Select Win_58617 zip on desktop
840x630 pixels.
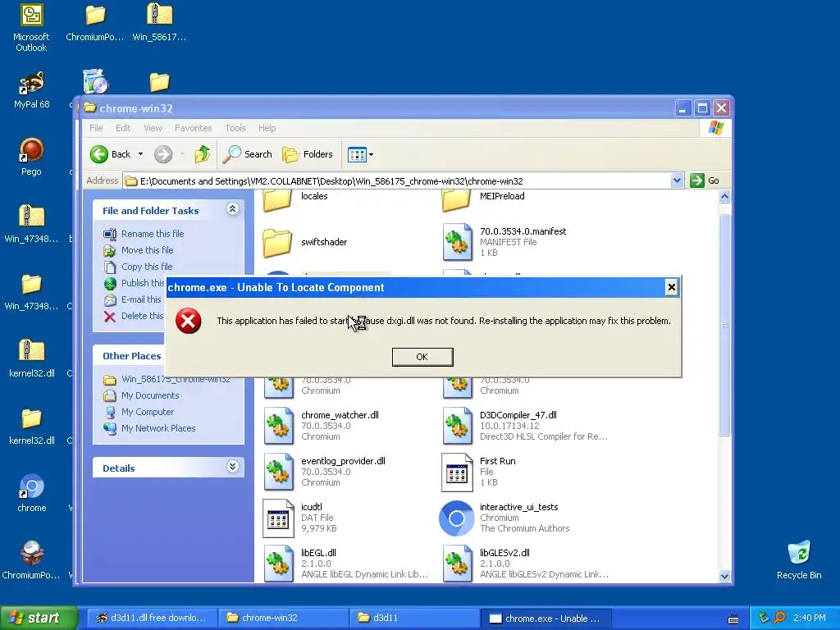pos(159,22)
